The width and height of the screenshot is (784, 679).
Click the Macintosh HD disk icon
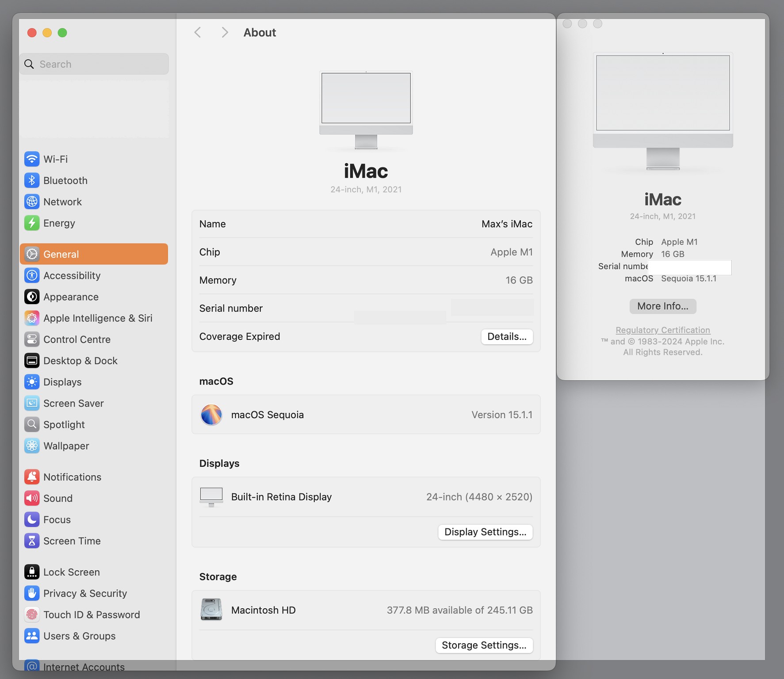211,610
